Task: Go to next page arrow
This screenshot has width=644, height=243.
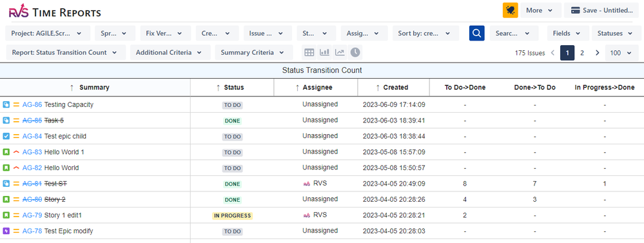Action: (598, 53)
